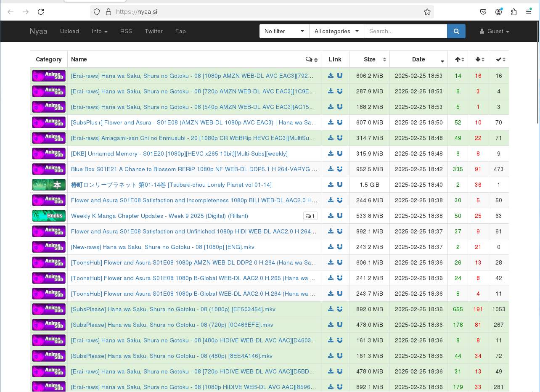Viewport: 540px width, 392px height.
Task: Open the Guest user menu
Action: click(495, 31)
